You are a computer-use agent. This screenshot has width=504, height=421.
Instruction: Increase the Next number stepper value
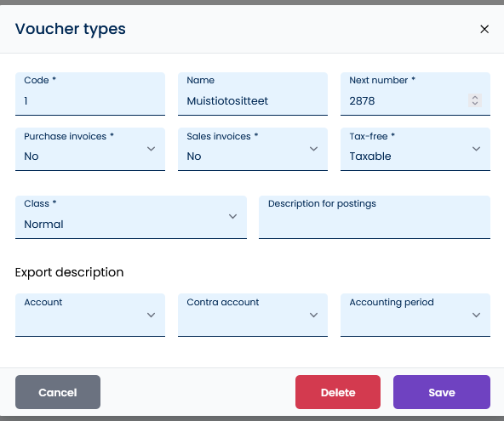[475, 97]
